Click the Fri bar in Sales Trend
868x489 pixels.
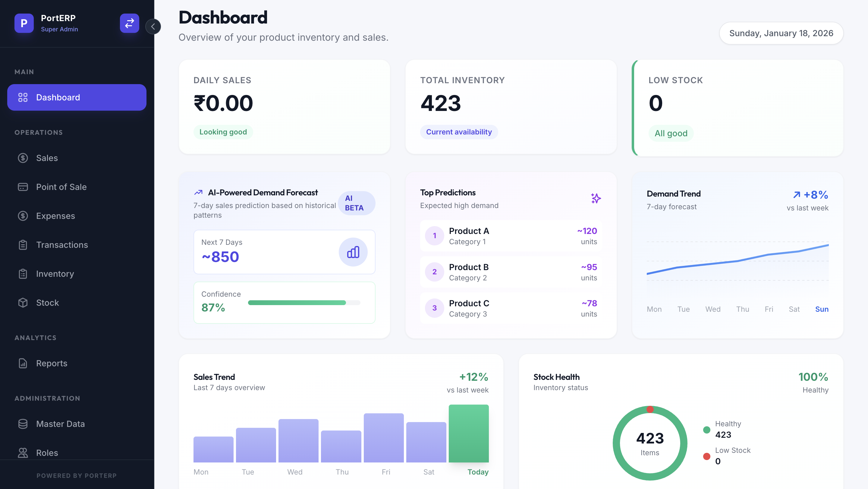coord(384,438)
